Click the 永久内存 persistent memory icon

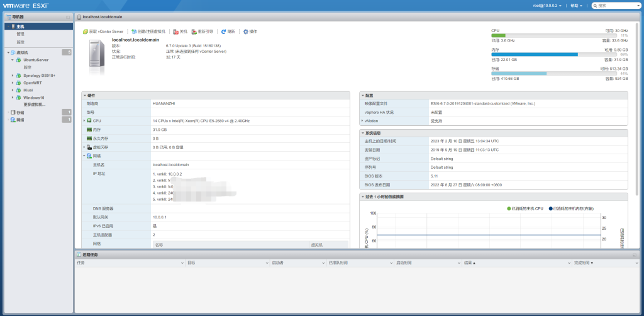[x=89, y=138]
